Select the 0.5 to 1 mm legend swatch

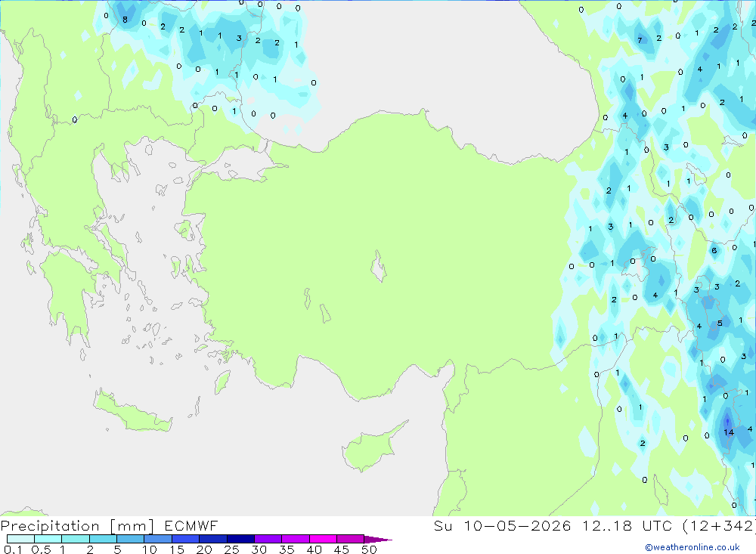point(48,539)
